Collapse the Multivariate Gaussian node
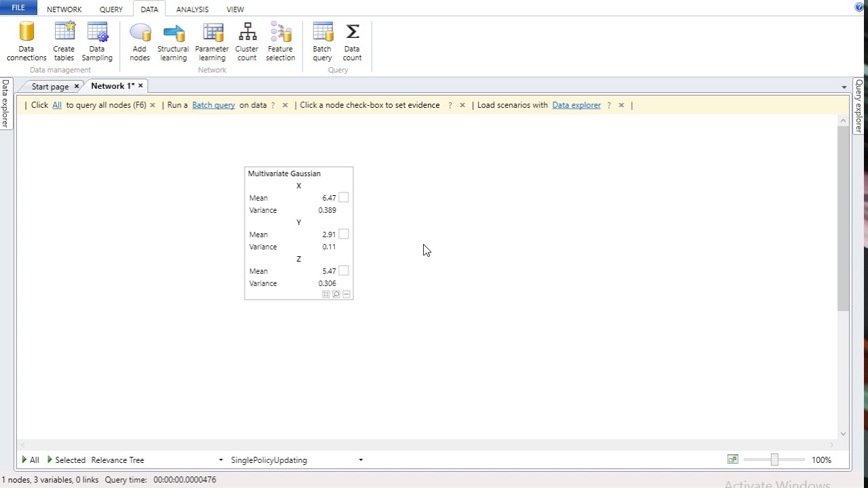The image size is (868, 488). [347, 294]
